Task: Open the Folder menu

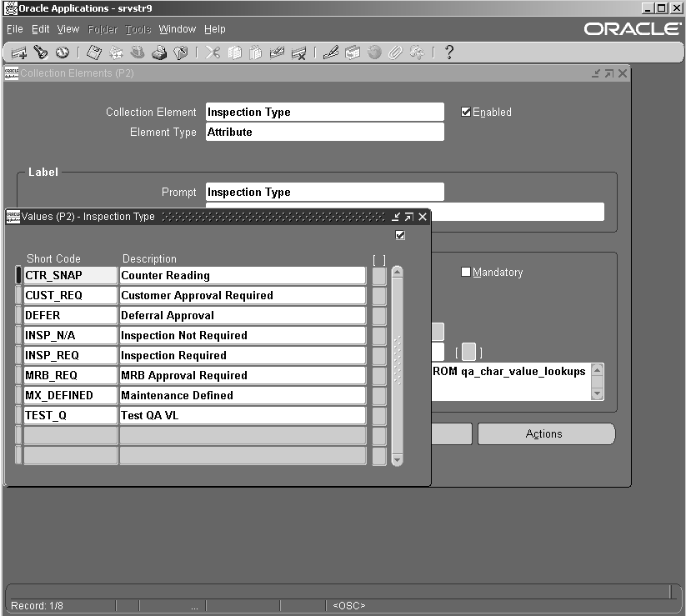Action: [x=103, y=29]
